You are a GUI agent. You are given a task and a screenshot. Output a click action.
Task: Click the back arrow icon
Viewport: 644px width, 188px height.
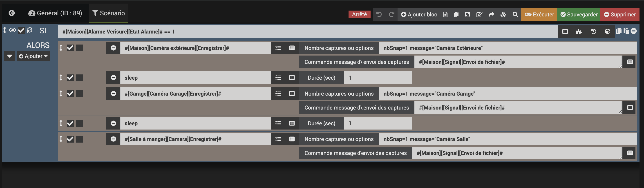pos(11,13)
